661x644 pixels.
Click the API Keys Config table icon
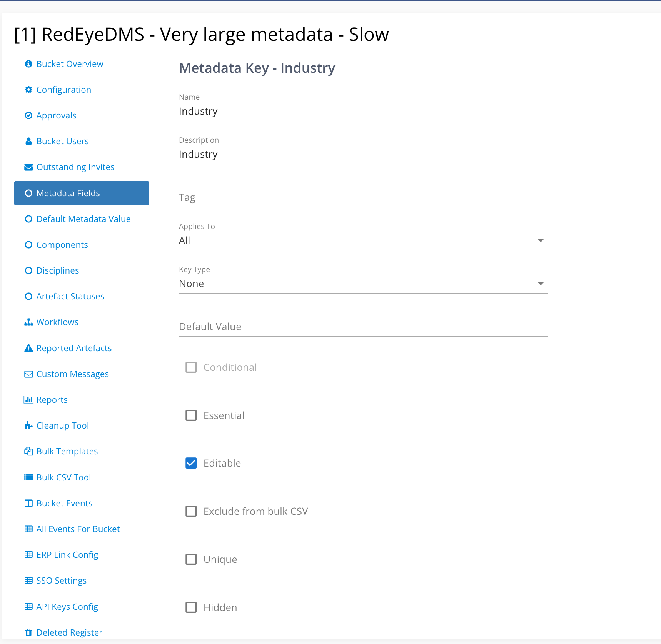[x=28, y=607]
